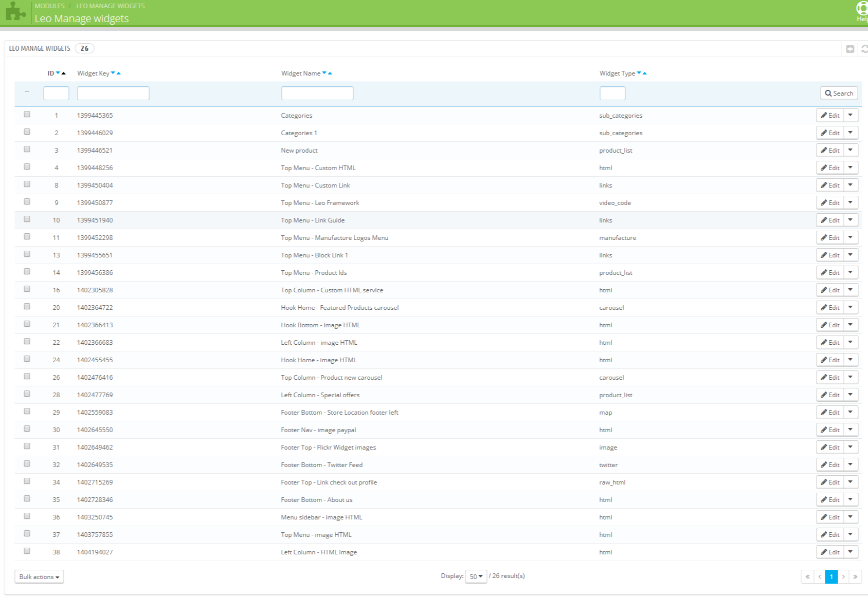
Task: Edit Footer Bottom - About us widget
Action: point(830,499)
